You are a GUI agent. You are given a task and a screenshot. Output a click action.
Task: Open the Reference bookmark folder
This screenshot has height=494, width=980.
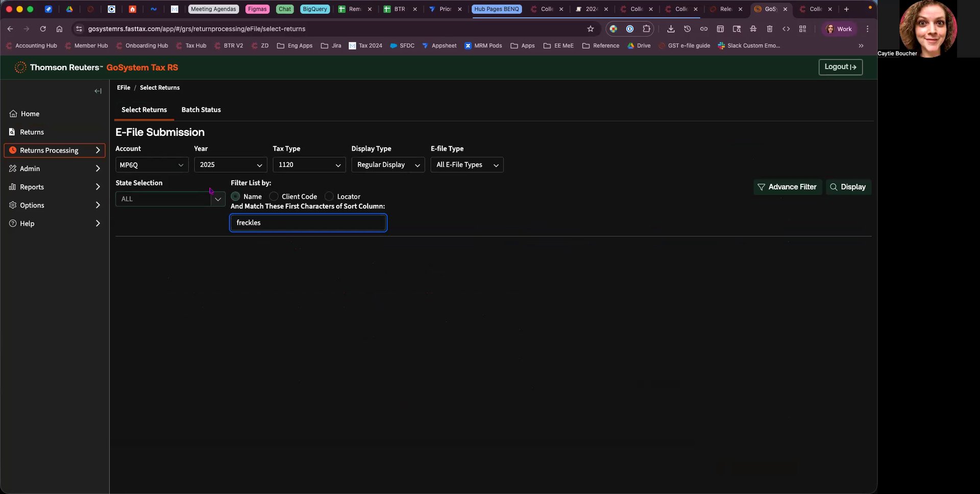tap(601, 46)
